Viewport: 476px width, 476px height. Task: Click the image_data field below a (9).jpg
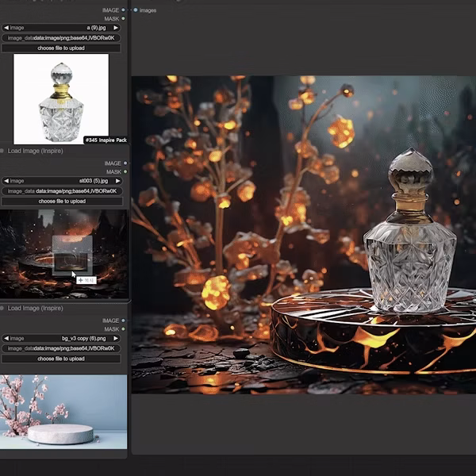click(x=61, y=38)
